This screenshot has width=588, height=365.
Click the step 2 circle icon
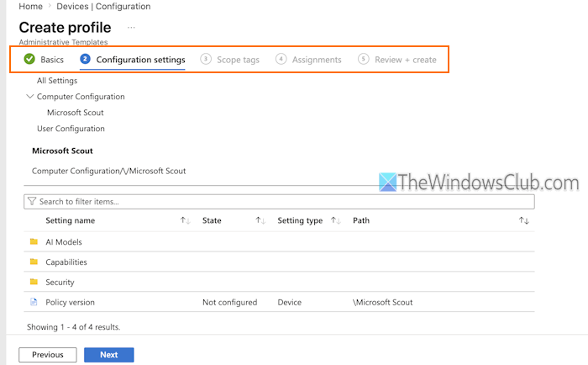(x=85, y=59)
